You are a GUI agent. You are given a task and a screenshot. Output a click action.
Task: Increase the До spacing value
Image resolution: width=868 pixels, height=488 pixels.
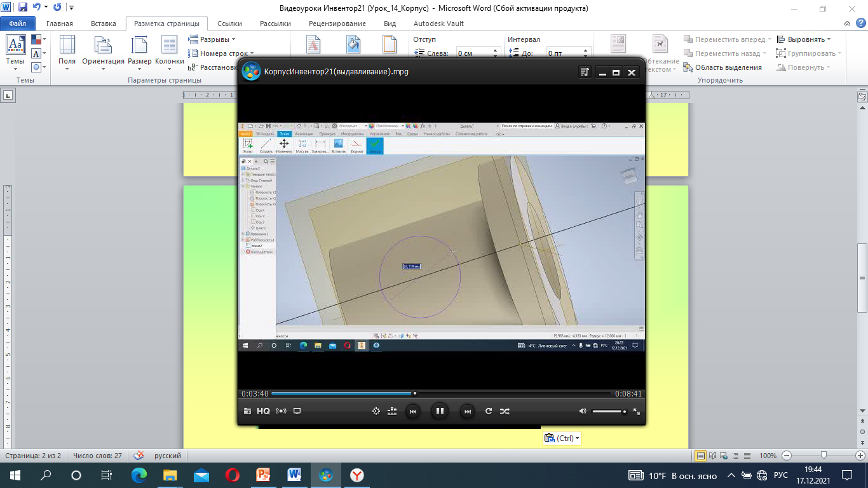585,51
